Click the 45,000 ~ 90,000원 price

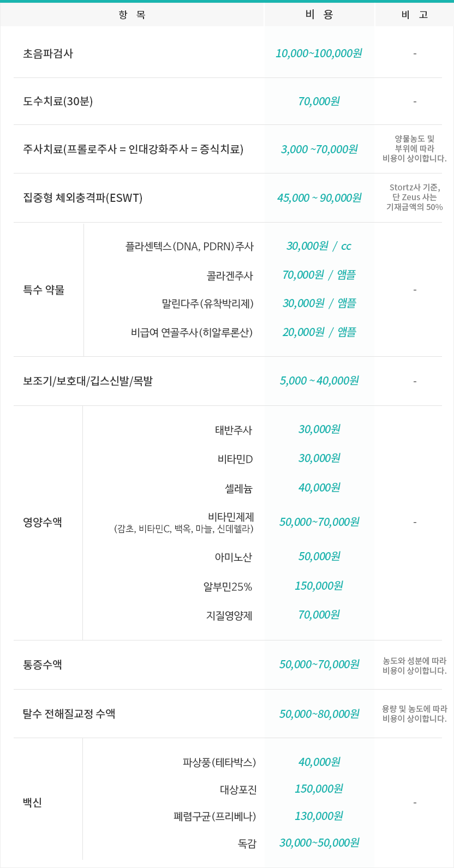click(x=319, y=197)
